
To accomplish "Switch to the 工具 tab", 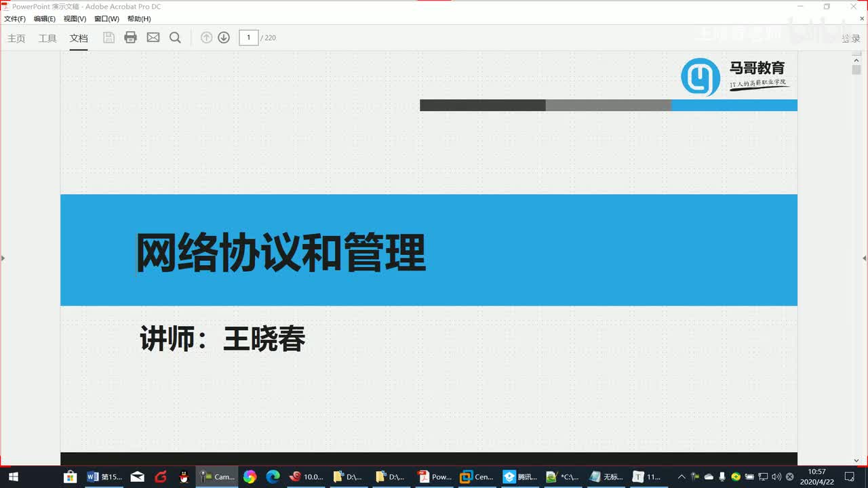I will tap(47, 38).
